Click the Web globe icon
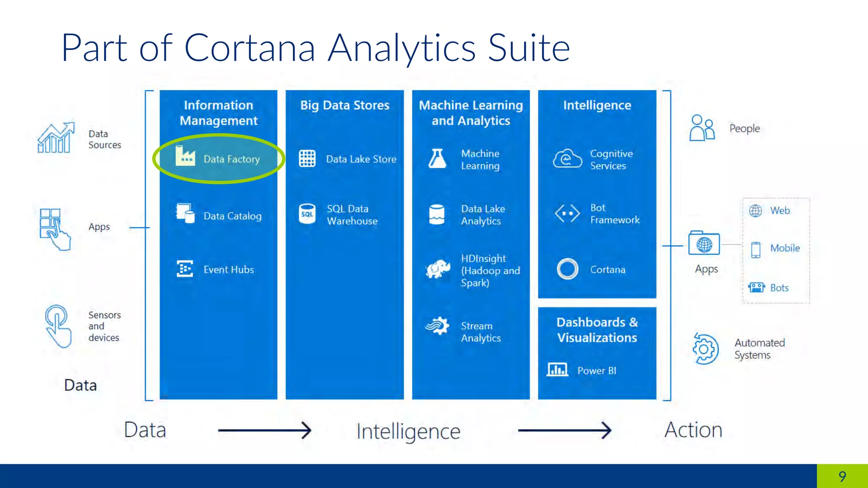 [x=755, y=211]
